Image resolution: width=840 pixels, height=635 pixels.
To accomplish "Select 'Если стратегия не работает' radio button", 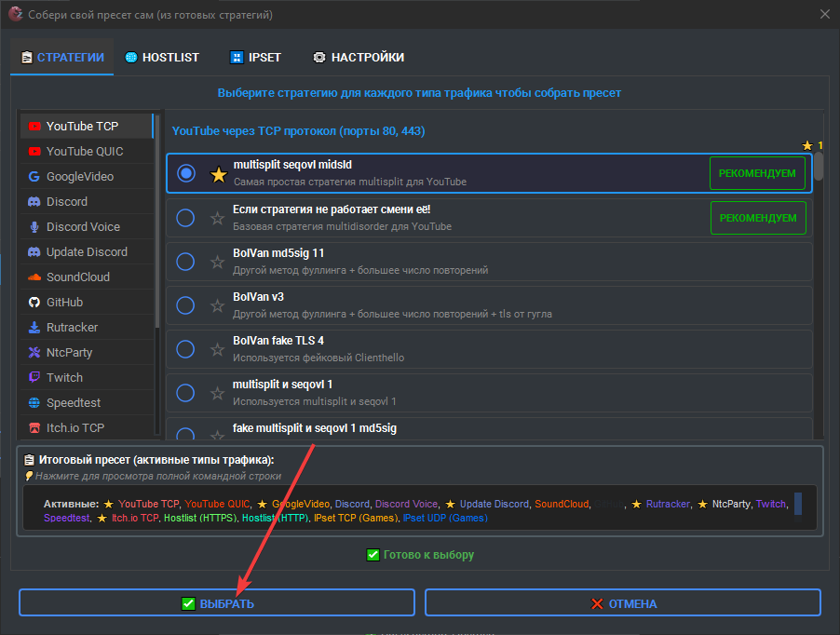I will [x=185, y=218].
